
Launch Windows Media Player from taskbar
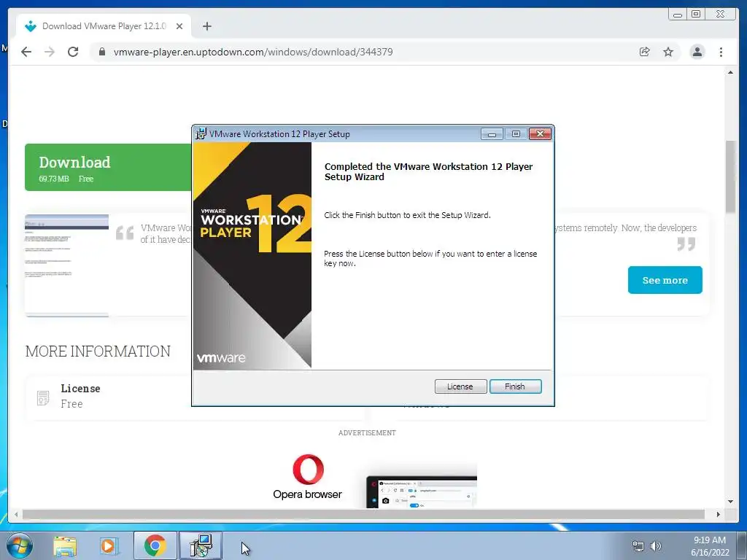click(109, 546)
